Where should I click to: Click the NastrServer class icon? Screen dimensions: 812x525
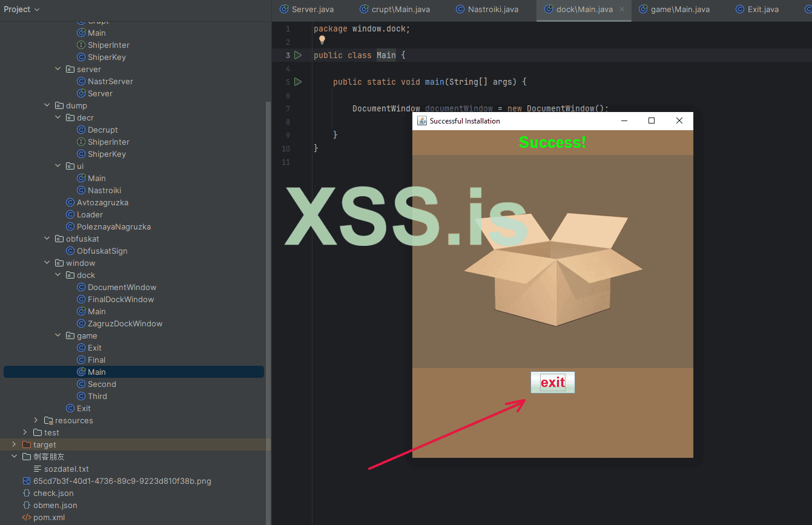pos(81,81)
